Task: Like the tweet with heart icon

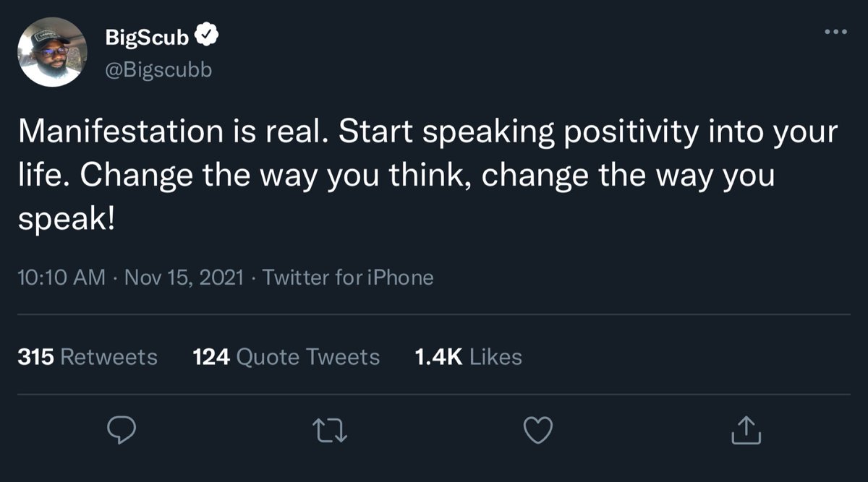Action: 537,431
